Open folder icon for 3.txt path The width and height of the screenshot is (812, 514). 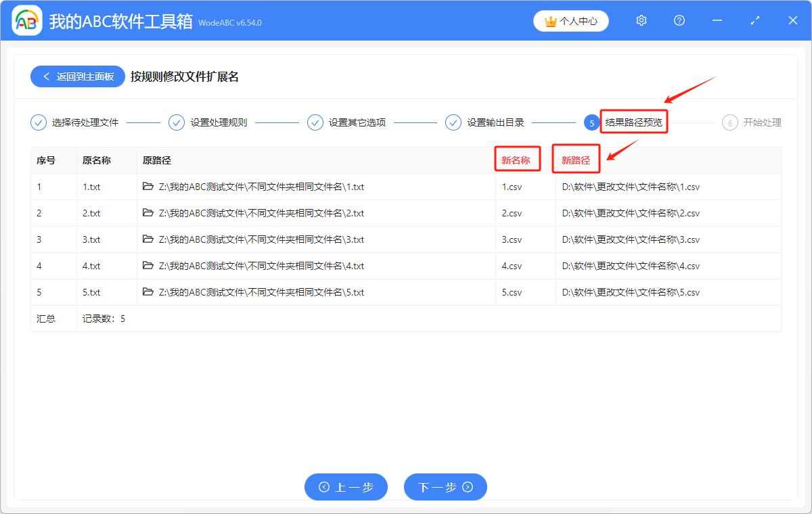pyautogui.click(x=148, y=239)
